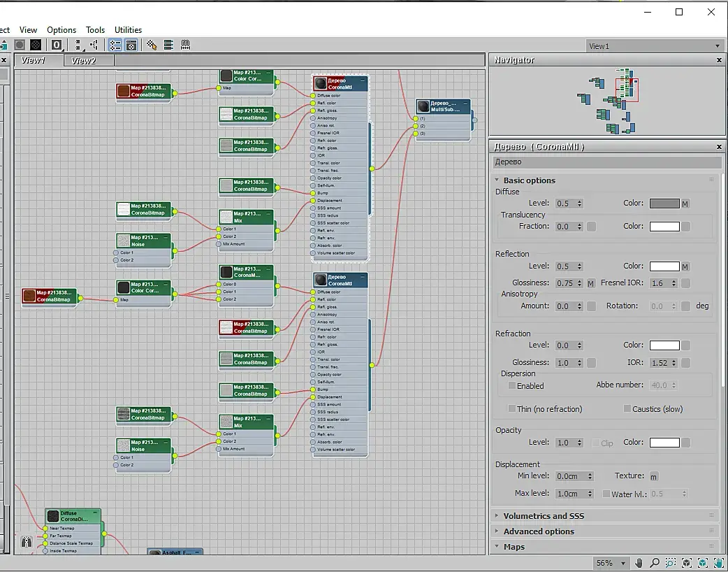The image size is (728, 572).
Task: Click the Zoom Extents icon
Action: click(687, 563)
